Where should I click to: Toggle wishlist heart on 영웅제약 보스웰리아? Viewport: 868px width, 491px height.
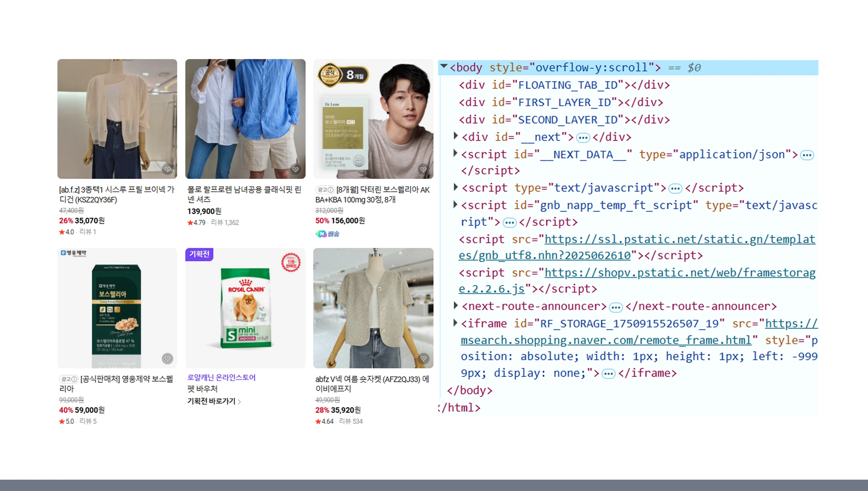pyautogui.click(x=168, y=358)
